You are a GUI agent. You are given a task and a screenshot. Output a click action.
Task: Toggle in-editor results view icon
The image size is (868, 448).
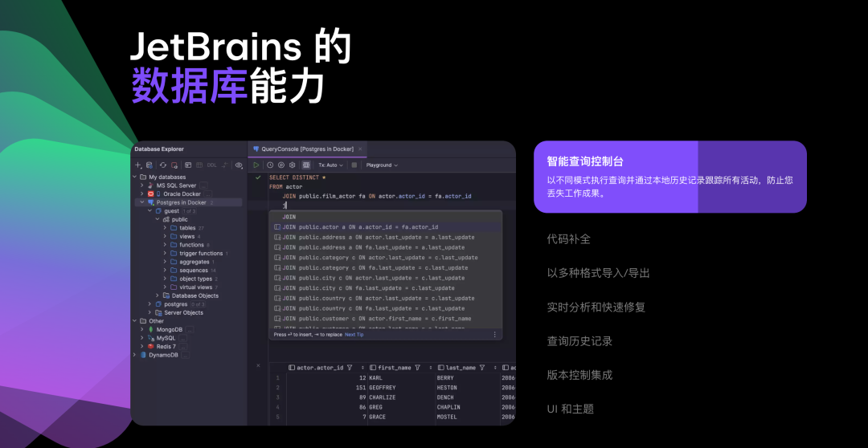pyautogui.click(x=306, y=165)
